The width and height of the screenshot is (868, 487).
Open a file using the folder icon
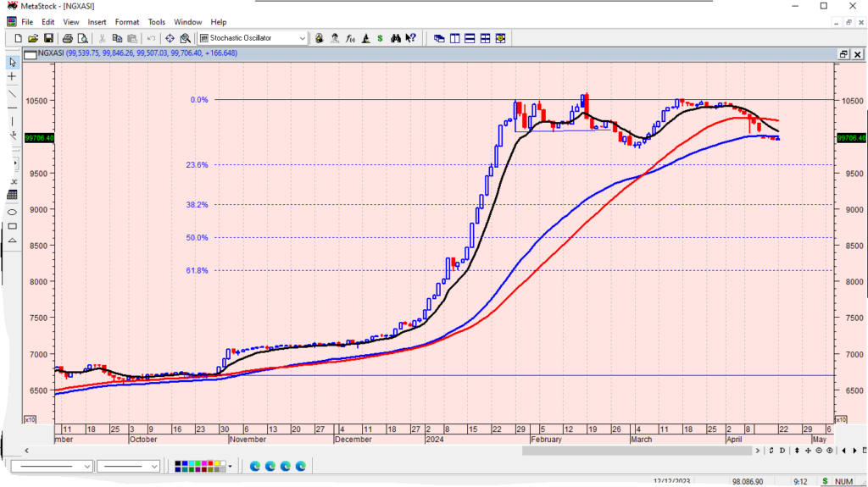pyautogui.click(x=33, y=38)
